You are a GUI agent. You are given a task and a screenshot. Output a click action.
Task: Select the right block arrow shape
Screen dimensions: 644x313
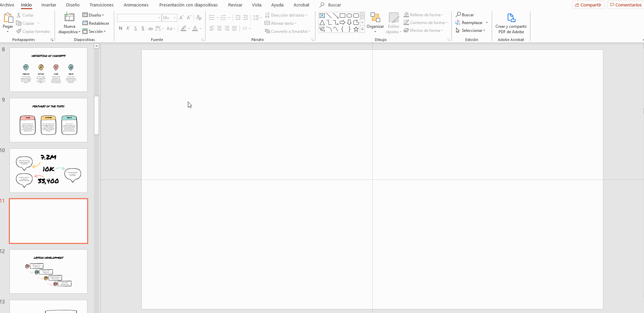pos(343,22)
